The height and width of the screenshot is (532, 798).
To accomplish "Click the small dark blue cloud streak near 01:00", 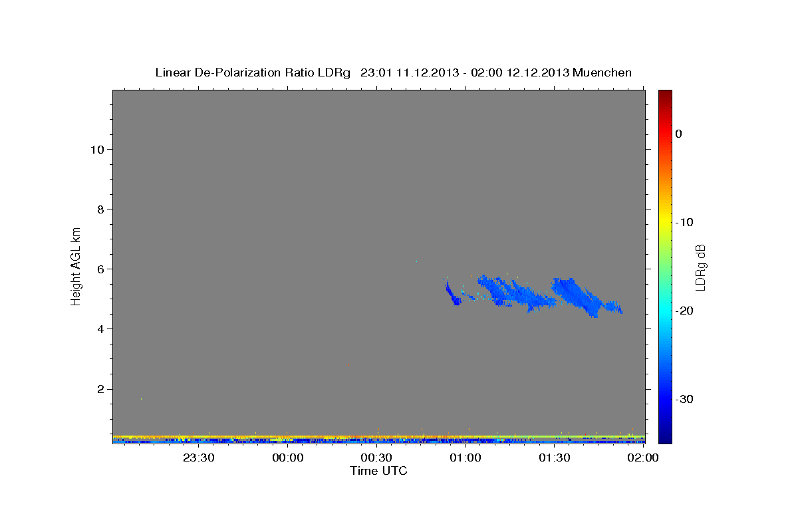I will point(453,293).
